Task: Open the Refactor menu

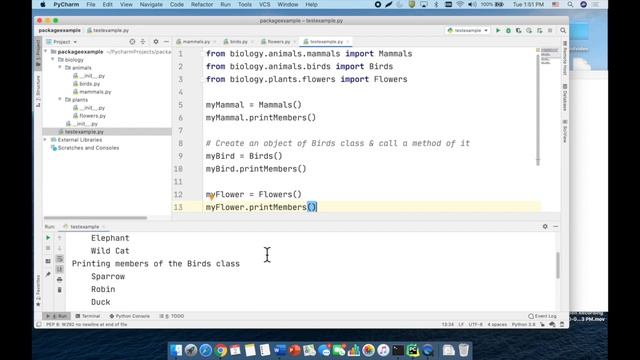Action: tap(202, 4)
